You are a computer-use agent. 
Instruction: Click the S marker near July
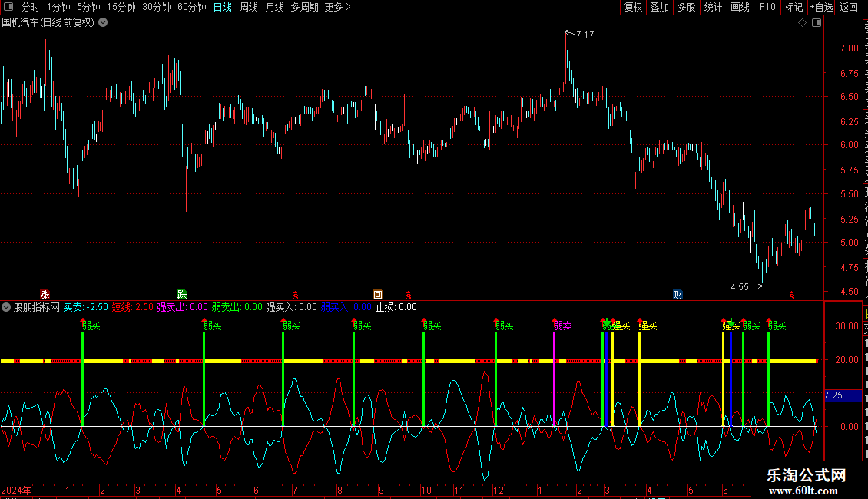tap(296, 296)
